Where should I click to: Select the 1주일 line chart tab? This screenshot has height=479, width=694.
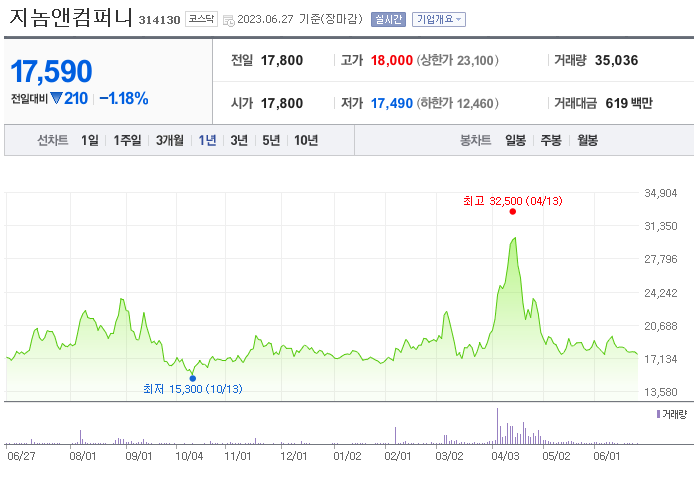[127, 140]
